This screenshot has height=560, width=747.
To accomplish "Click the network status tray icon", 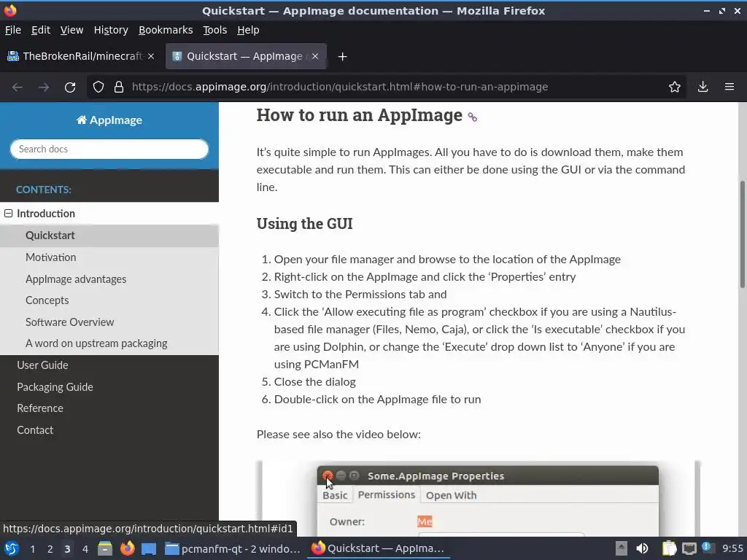I will 689,549.
